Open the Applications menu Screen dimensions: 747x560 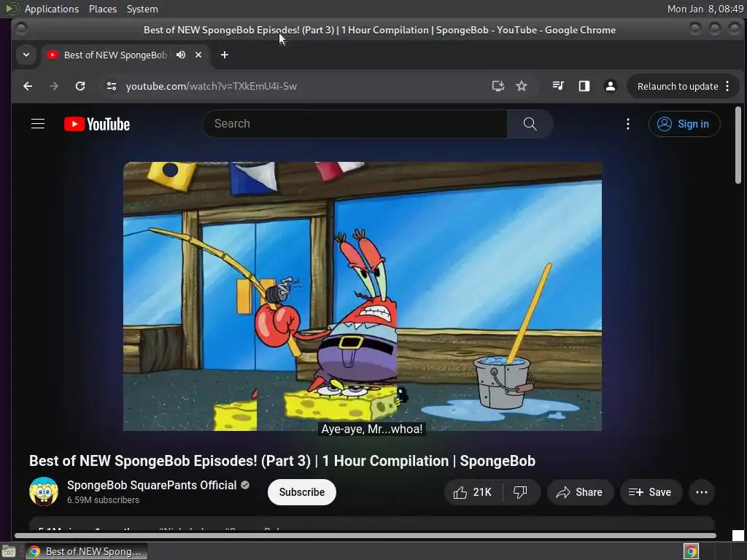[x=52, y=9]
